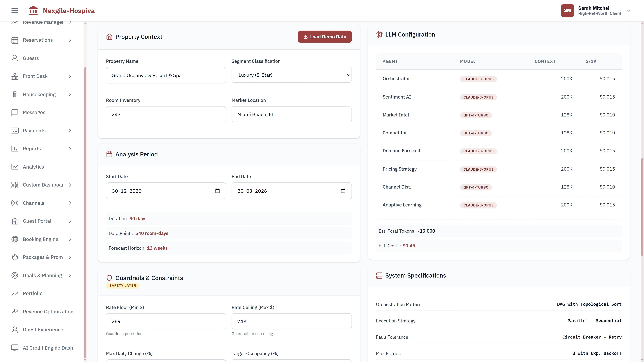This screenshot has height=362, width=644.
Task: Open AI Credit Engine Dash
Action: [47, 348]
